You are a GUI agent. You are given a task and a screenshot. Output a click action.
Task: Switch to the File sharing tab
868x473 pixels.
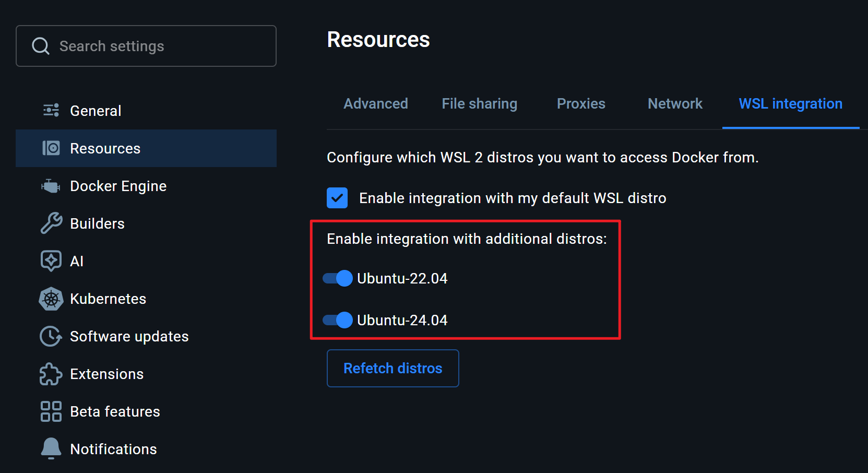(x=479, y=103)
